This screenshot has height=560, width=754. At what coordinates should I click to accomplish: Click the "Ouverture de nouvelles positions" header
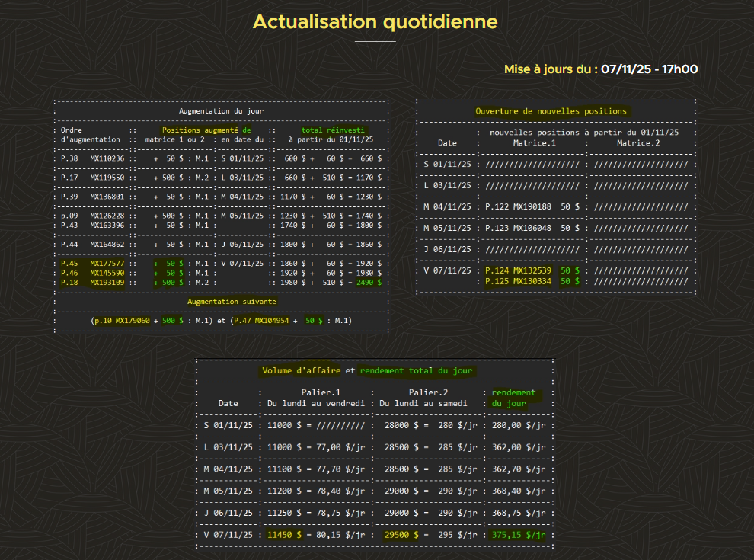click(x=551, y=111)
